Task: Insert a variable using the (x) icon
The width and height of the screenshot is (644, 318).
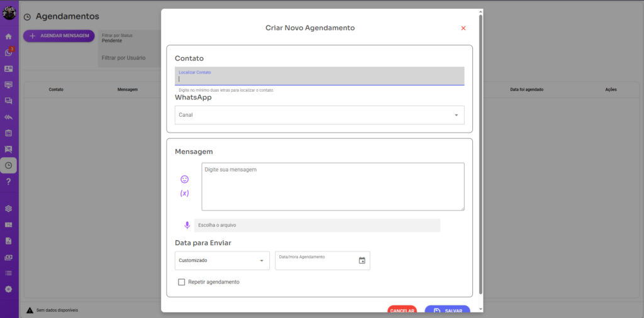Action: pyautogui.click(x=184, y=194)
